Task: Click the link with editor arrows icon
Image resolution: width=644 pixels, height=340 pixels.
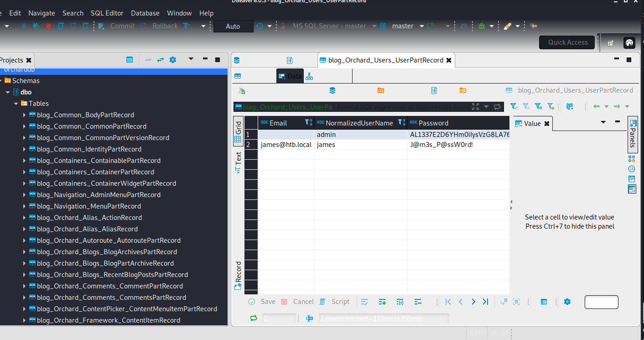Action: tap(161, 60)
